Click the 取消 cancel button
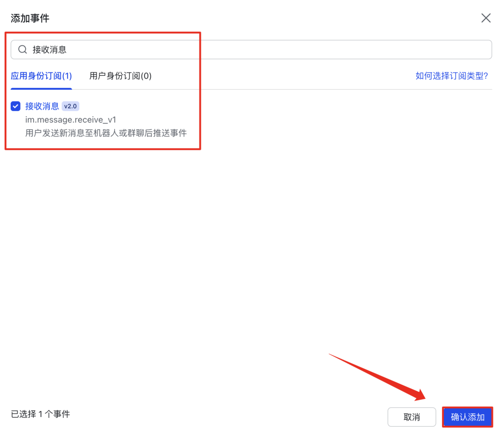 [x=412, y=417]
